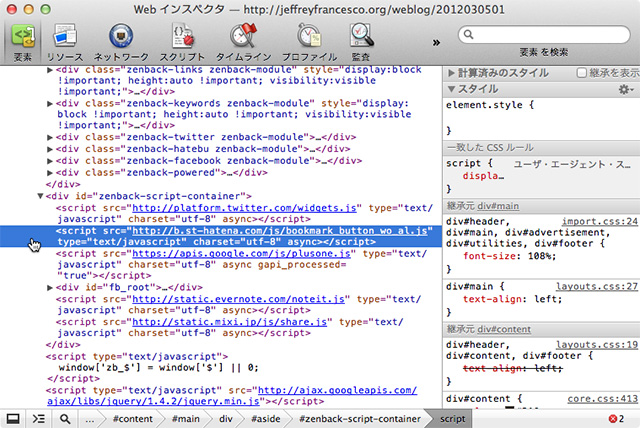Expand the zenback-powered div node
The height and width of the screenshot is (428, 640).
(49, 173)
